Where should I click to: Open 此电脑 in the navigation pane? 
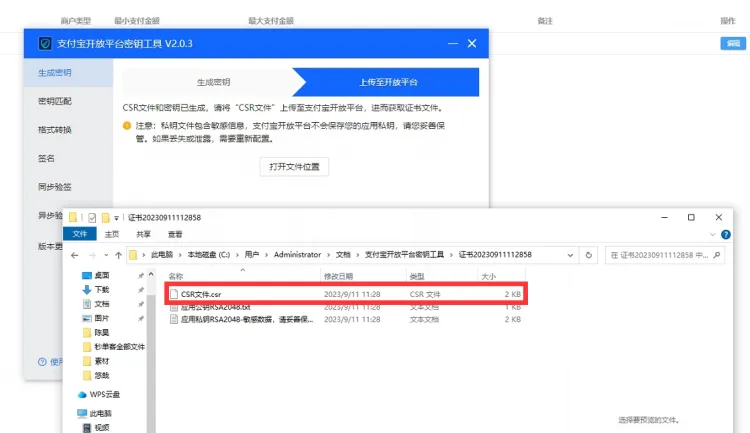100,413
